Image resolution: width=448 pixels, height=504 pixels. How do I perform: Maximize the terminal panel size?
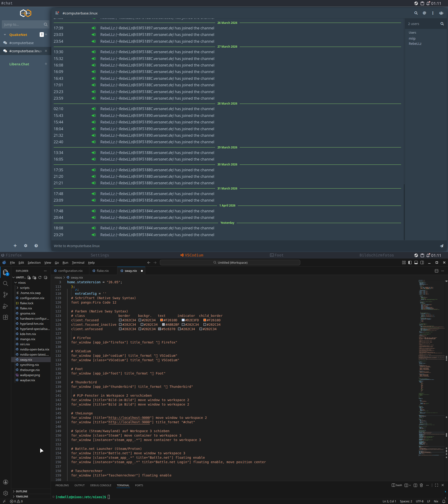point(436,485)
